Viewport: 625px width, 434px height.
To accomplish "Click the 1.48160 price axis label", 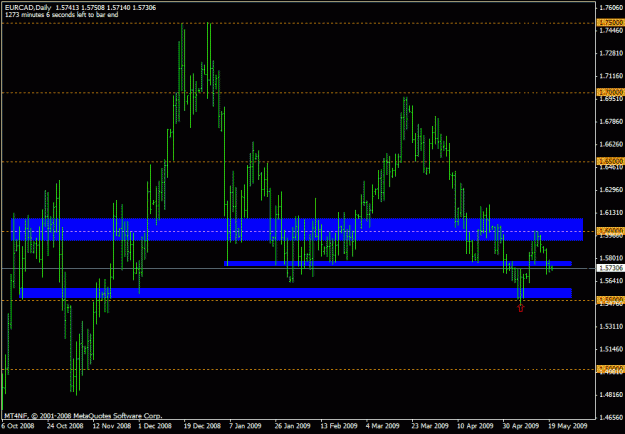I will [611, 395].
